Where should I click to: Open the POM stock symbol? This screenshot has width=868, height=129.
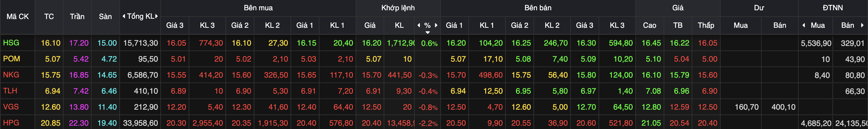tap(11, 59)
